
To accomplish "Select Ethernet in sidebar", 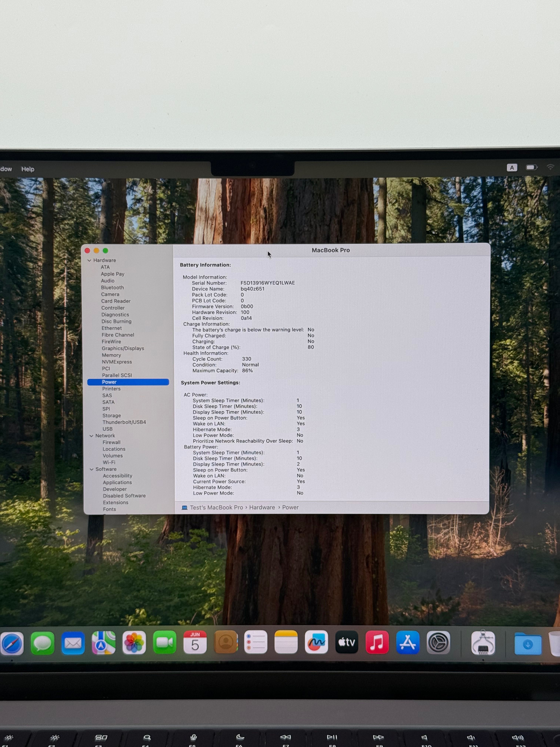I will pos(112,328).
